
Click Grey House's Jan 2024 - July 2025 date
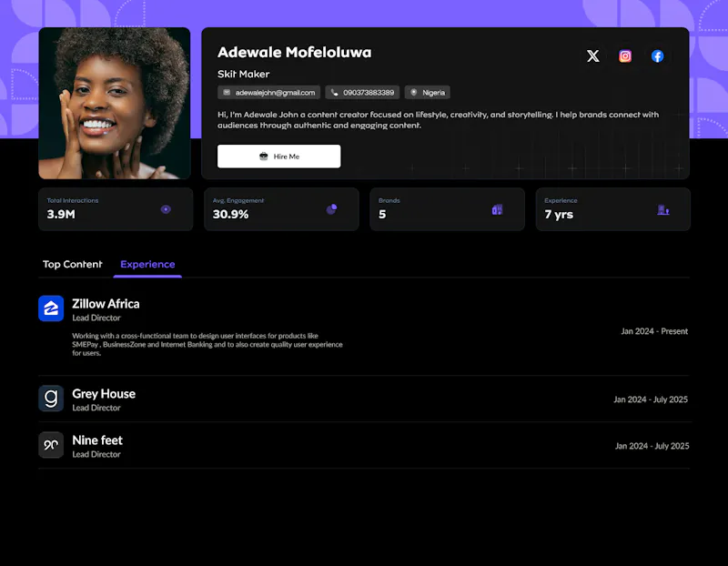[651, 399]
